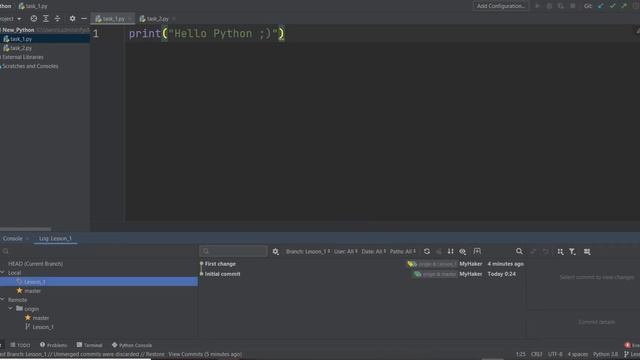This screenshot has width=640, height=360.
Task: Click the Refresh icon in the Git log toolbar
Action: 427,251
